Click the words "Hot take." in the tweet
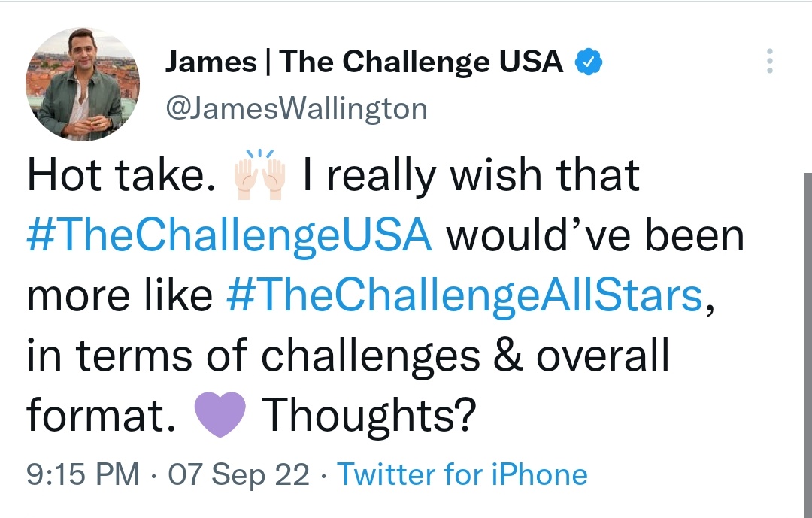The width and height of the screenshot is (812, 518). pos(122,175)
